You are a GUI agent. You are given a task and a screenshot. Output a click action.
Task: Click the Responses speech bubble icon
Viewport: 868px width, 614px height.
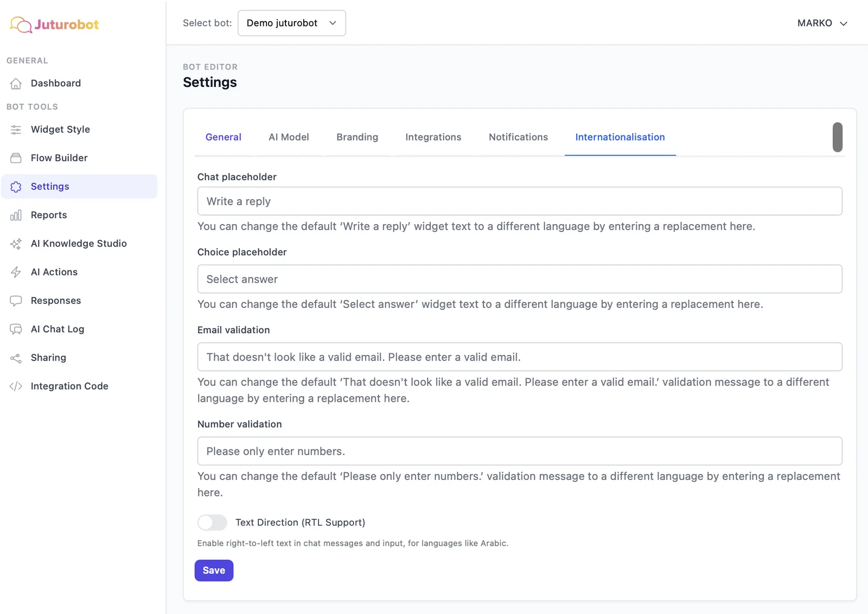pyautogui.click(x=16, y=301)
